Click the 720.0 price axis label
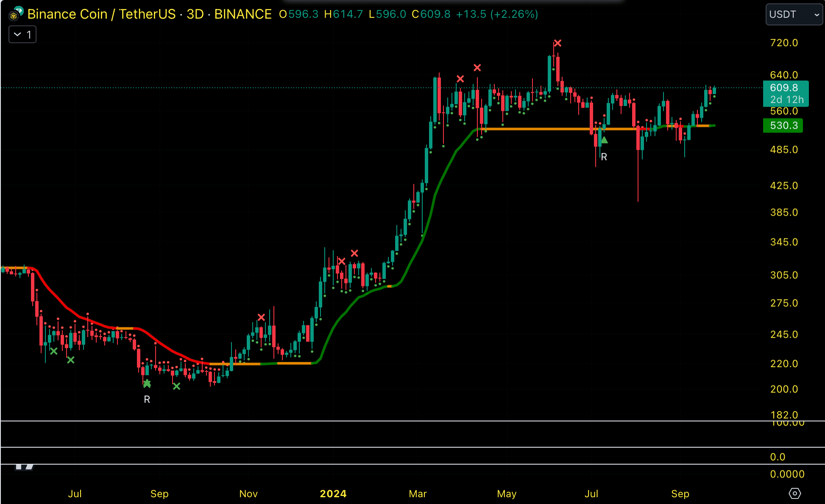The width and height of the screenshot is (825, 504). [x=784, y=43]
